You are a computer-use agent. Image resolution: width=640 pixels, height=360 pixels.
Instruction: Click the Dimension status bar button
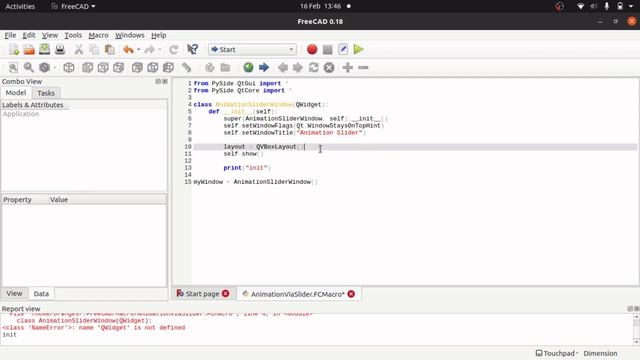coord(600,353)
